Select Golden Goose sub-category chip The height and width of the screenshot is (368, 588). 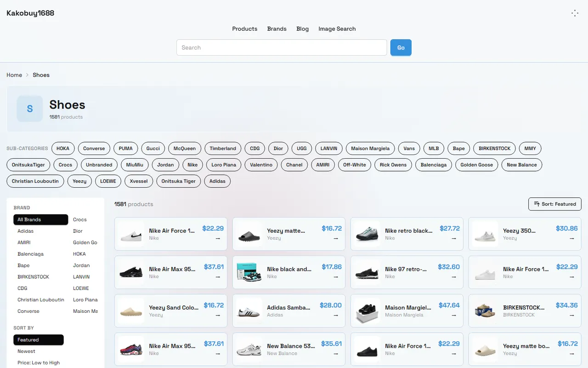476,165
